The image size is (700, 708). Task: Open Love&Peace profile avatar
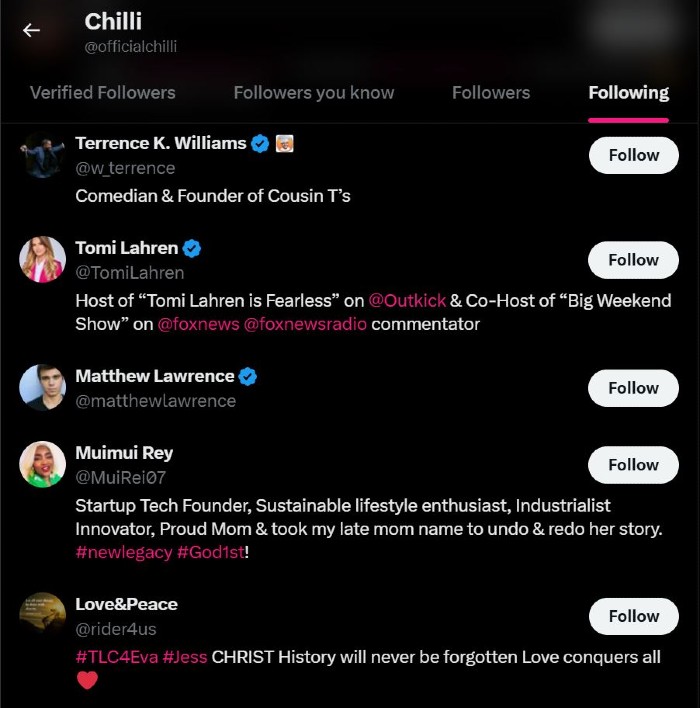click(42, 616)
